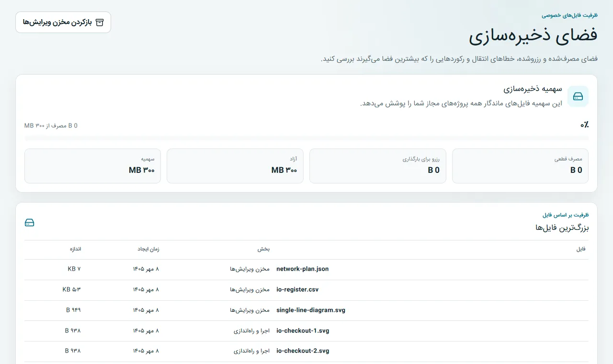Open the edits archive (بازکردن مخزن ویرایش‌ها) button
The width and height of the screenshot is (613, 364).
pyautogui.click(x=63, y=23)
